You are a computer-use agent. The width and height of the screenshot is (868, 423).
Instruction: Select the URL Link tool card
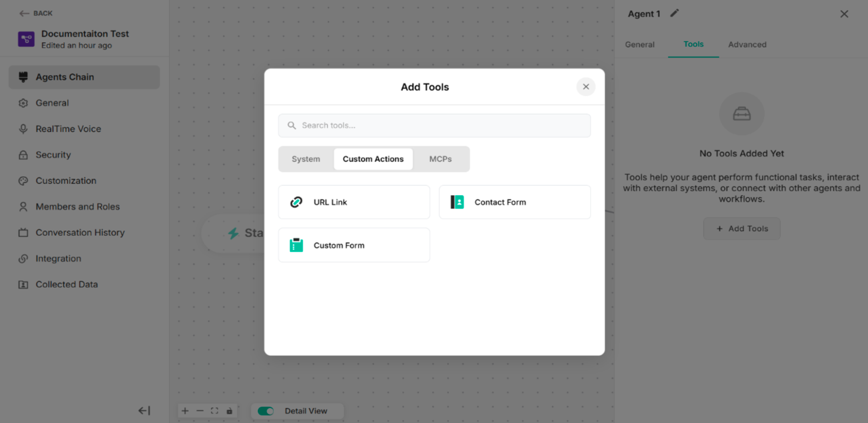[354, 202]
